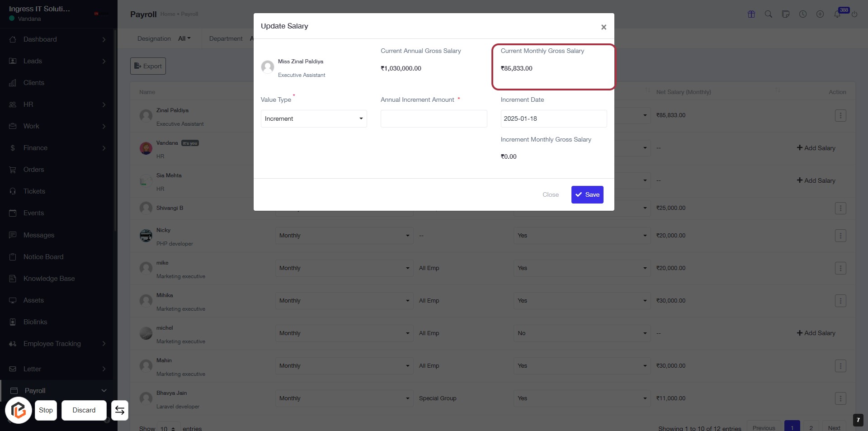
Task: Click three-dot action menu for Nicky
Action: [840, 236]
